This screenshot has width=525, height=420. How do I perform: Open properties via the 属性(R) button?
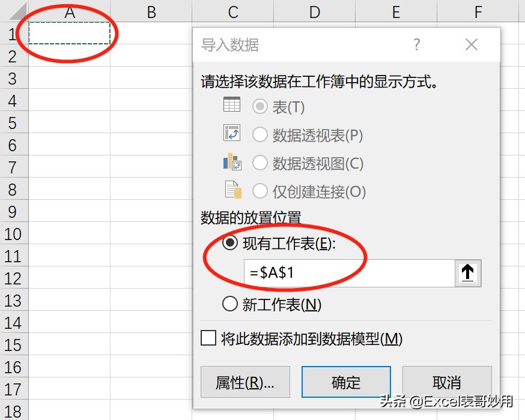pos(244,382)
